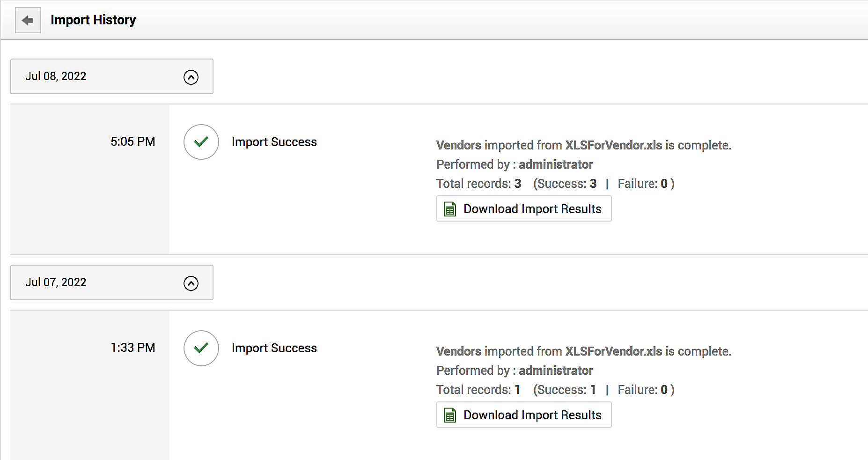This screenshot has width=868, height=460.
Task: Click the 1:33 PM timestamp
Action: (x=132, y=348)
